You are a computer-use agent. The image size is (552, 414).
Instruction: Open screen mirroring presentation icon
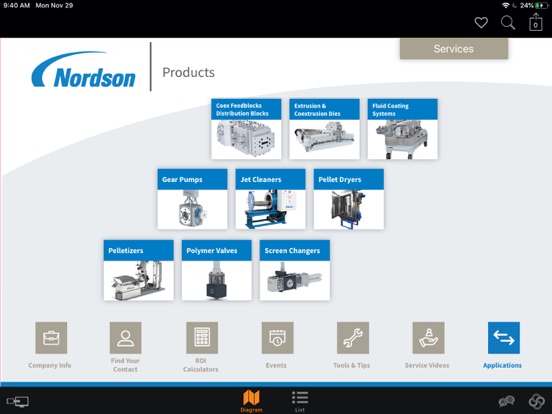(18, 401)
